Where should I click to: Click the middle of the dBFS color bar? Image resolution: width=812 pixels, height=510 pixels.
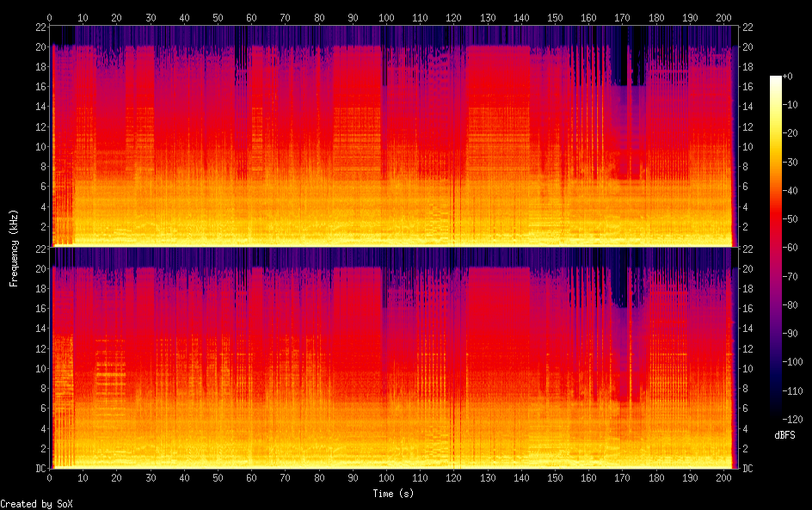[776, 249]
